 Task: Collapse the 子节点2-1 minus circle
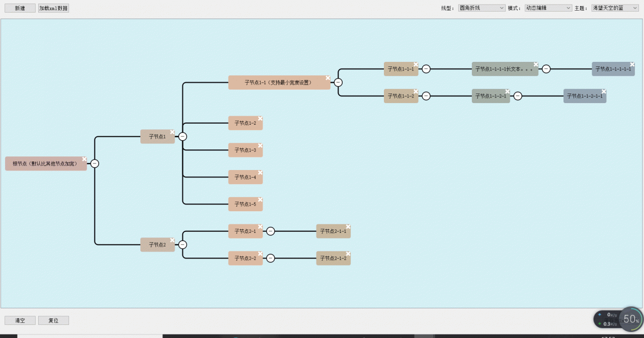click(x=271, y=231)
